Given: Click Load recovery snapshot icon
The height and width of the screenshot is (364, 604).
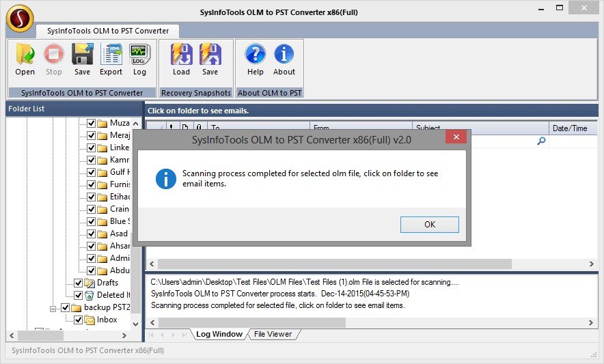Looking at the screenshot, I should coord(182,54).
